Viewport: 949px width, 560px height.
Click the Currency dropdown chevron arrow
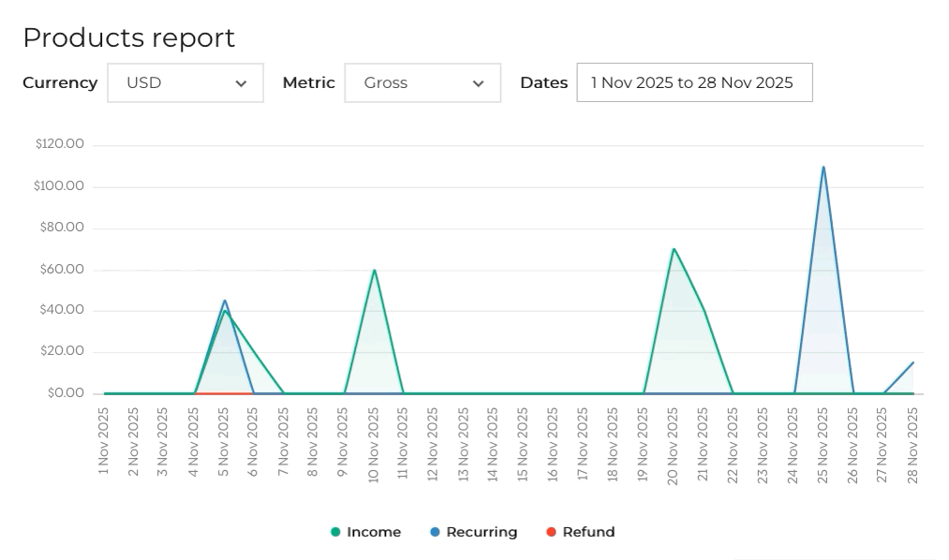[241, 83]
